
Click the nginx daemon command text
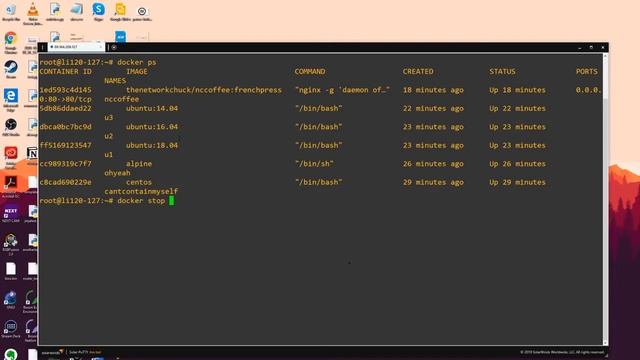pos(342,90)
